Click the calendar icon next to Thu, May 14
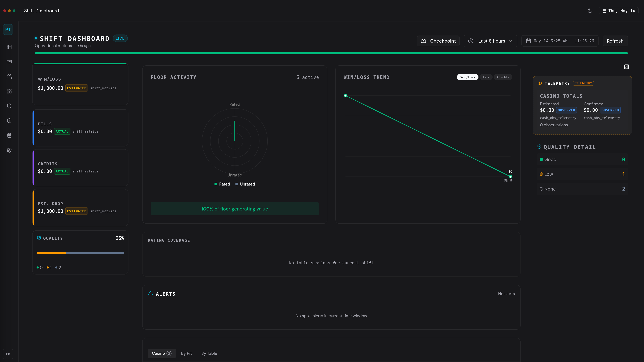Screen dimensions: 644x362 604,11
